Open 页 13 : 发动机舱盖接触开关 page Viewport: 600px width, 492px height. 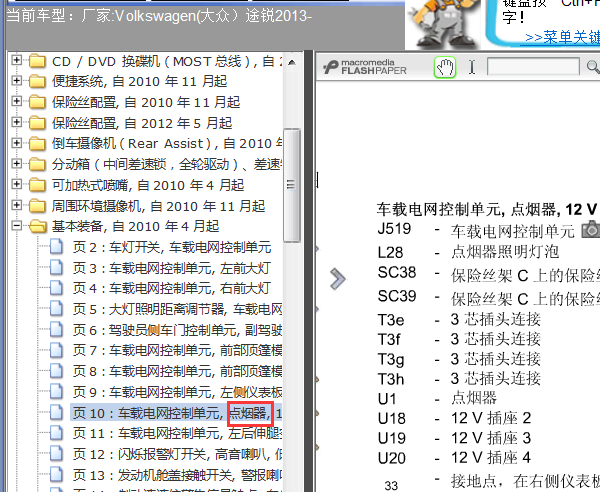click(x=177, y=475)
